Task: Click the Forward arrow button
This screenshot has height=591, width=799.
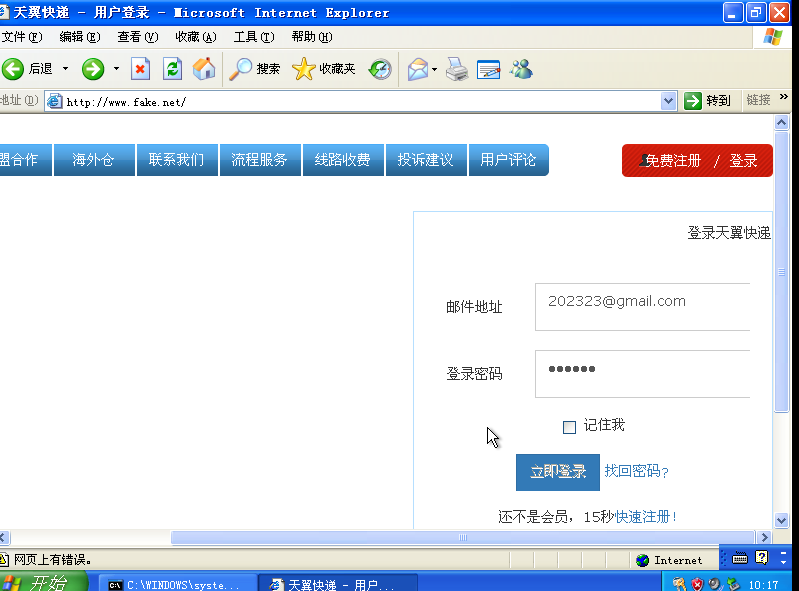Action: click(93, 69)
